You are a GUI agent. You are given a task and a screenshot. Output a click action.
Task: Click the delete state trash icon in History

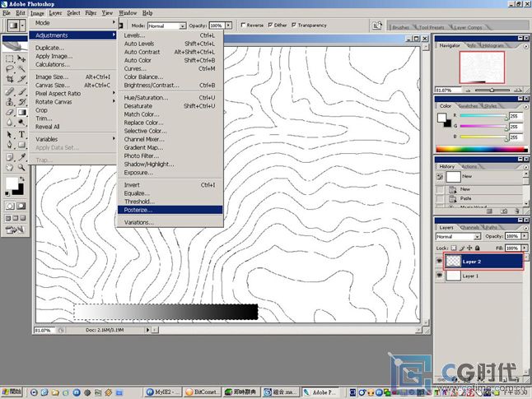pyautogui.click(x=516, y=211)
